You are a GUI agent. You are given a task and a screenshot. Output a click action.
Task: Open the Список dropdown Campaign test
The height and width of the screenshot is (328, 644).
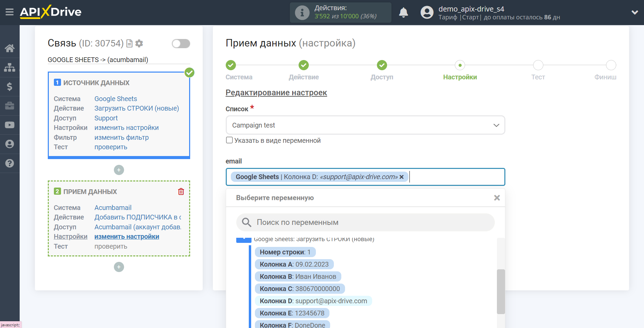365,125
